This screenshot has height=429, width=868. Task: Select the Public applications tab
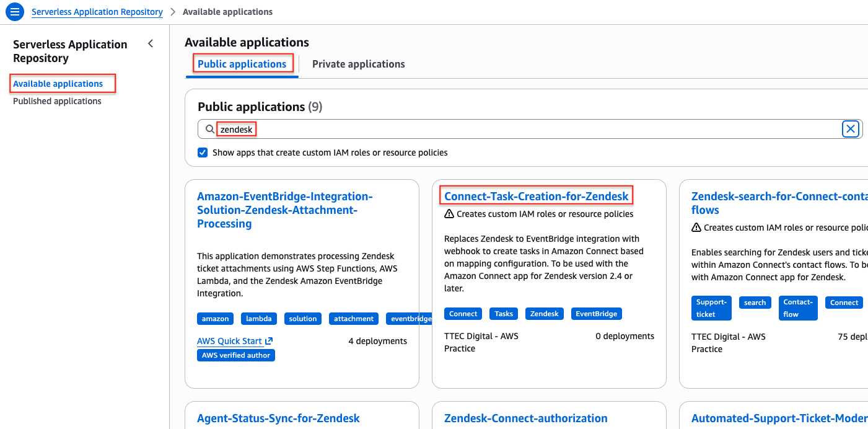242,64
